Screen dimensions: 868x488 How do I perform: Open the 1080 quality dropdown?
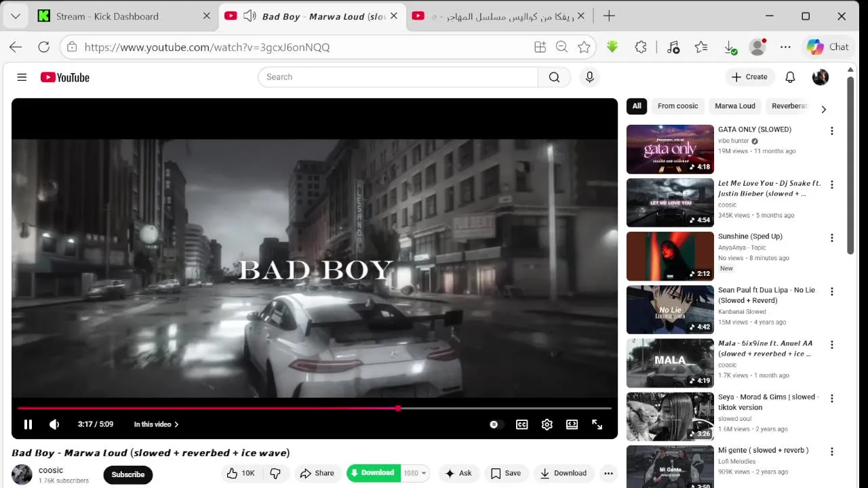click(415, 473)
